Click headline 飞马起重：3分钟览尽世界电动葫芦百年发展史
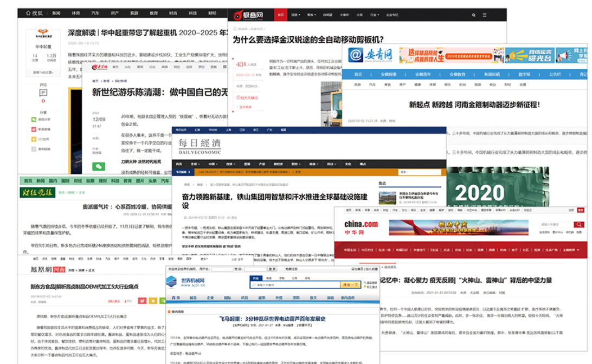 tap(272, 318)
